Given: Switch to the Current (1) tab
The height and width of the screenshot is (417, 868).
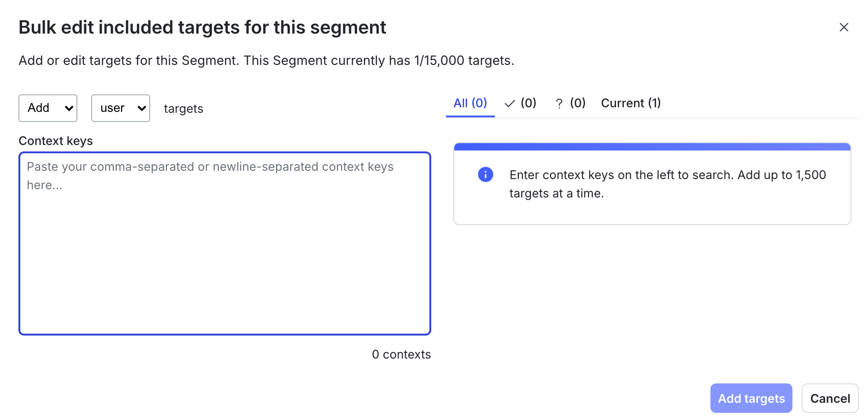Looking at the screenshot, I should click(631, 103).
